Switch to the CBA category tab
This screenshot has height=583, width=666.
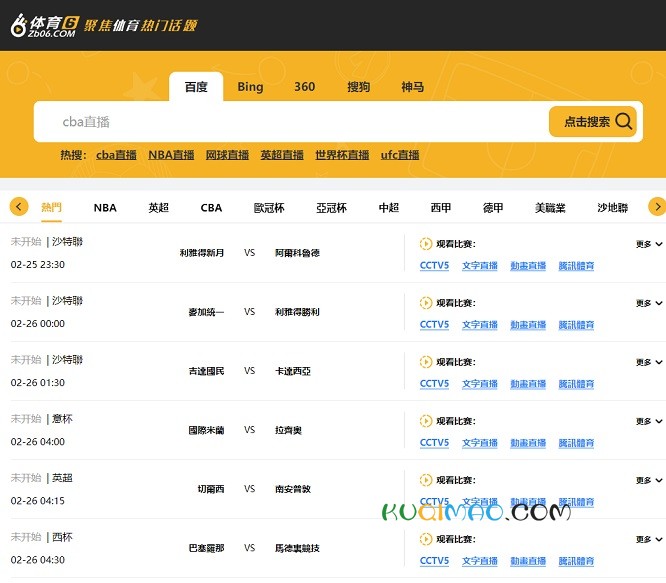point(211,208)
